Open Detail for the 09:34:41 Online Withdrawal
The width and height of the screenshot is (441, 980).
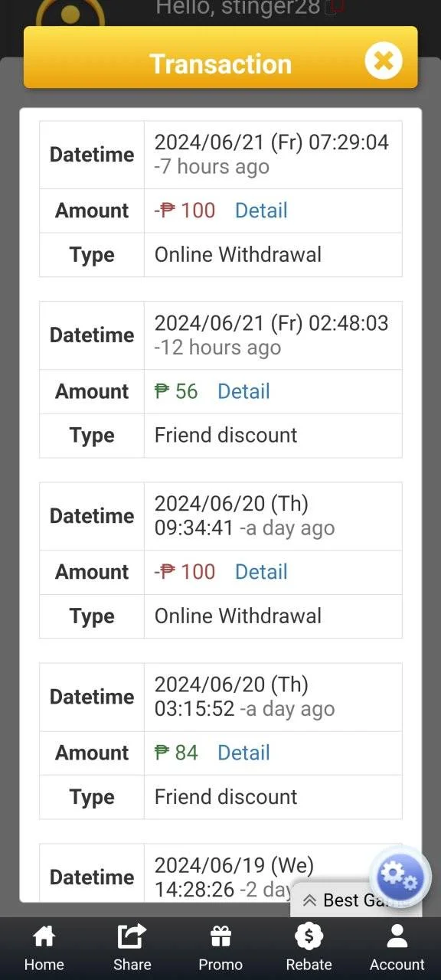pos(261,572)
